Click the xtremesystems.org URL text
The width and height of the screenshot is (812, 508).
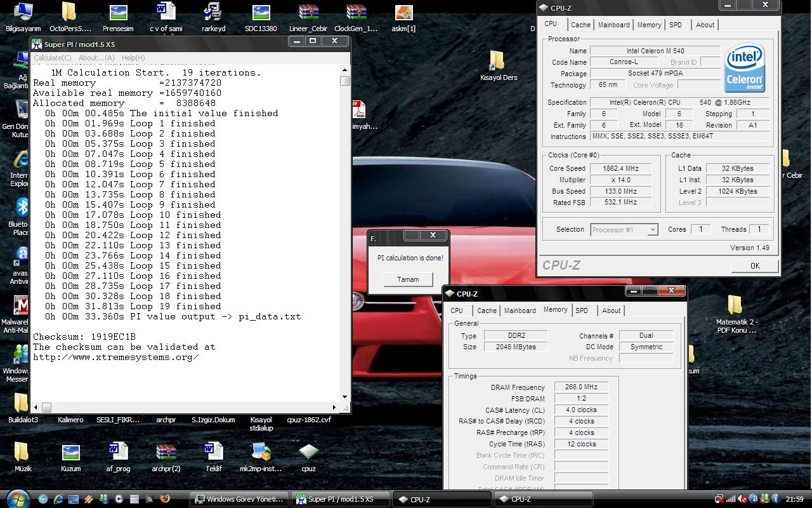pos(116,357)
